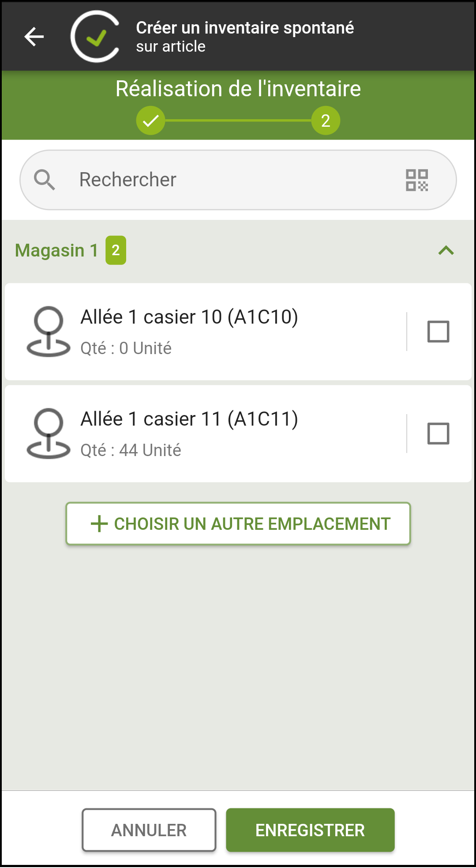The height and width of the screenshot is (868, 476).
Task: Click the completed step one checkmark
Action: pyautogui.click(x=150, y=121)
